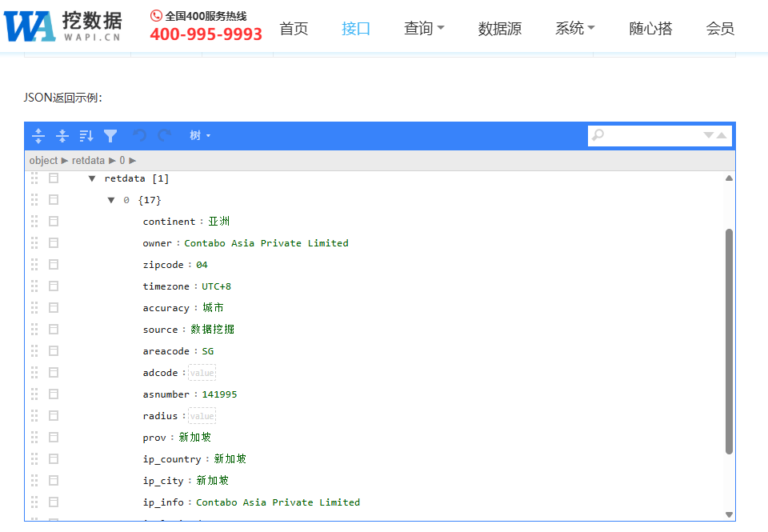Click the sort contents icon
This screenshot has height=532, width=768.
(x=86, y=136)
